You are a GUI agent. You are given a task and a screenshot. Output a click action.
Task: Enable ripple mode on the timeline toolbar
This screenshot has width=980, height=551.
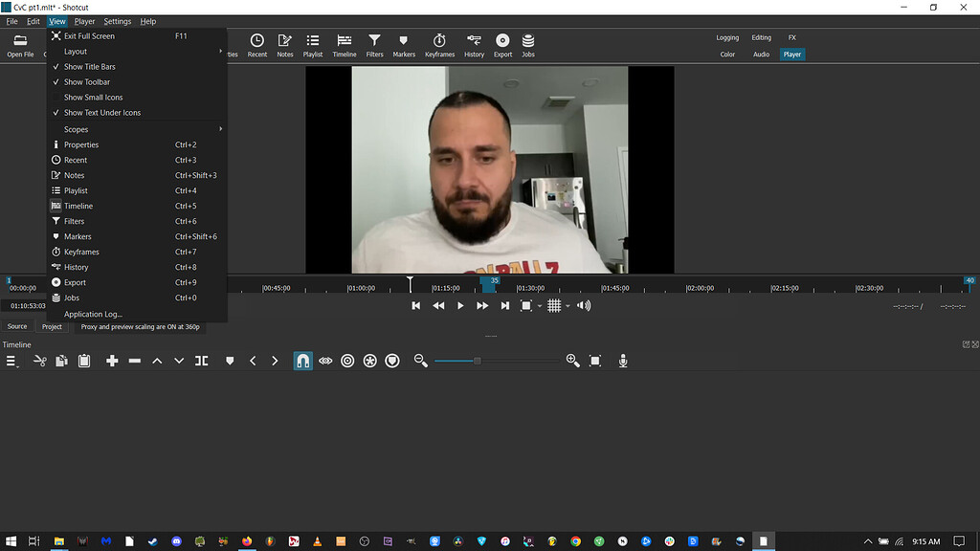(347, 361)
